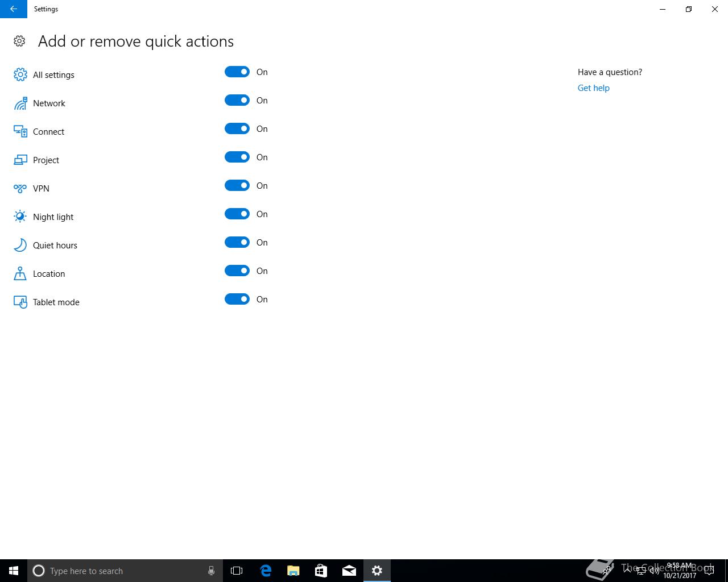This screenshot has width=728, height=582.
Task: Open Task View from the taskbar
Action: point(237,571)
